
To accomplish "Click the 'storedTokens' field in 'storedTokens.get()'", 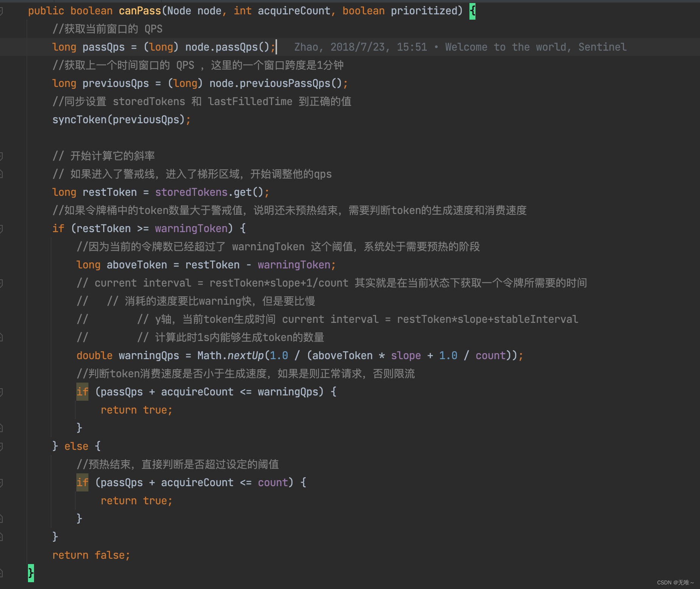I will pyautogui.click(x=191, y=192).
